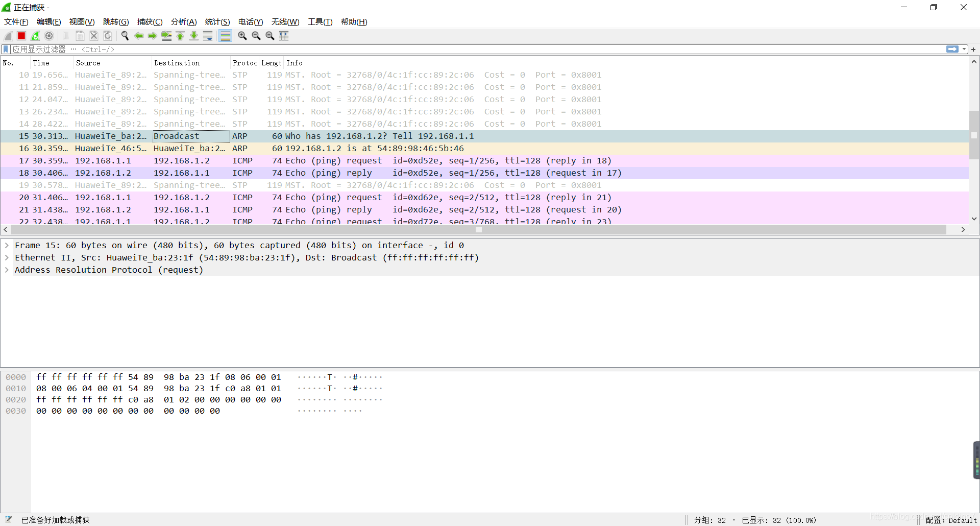Select packet 17 ICMP echo request row
The image size is (980, 526).
tap(484, 161)
